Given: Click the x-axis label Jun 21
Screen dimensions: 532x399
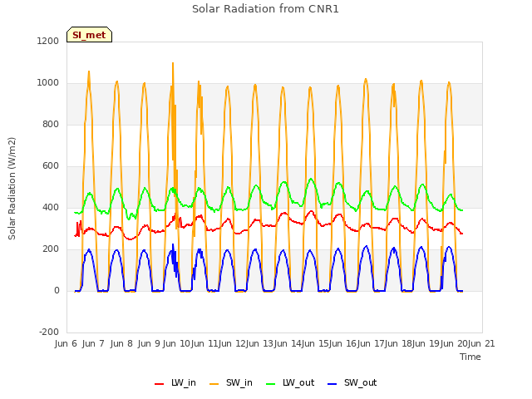Looking at the screenshot, I should point(481,343).
